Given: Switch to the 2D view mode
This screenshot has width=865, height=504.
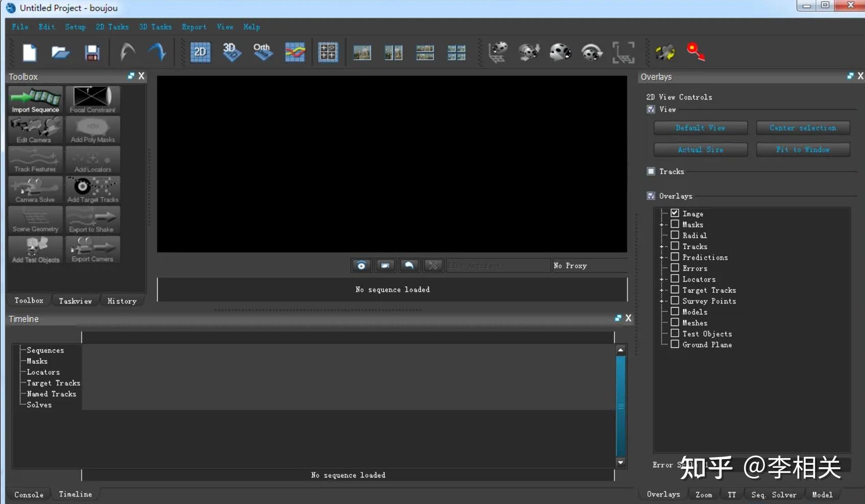Looking at the screenshot, I should 200,52.
